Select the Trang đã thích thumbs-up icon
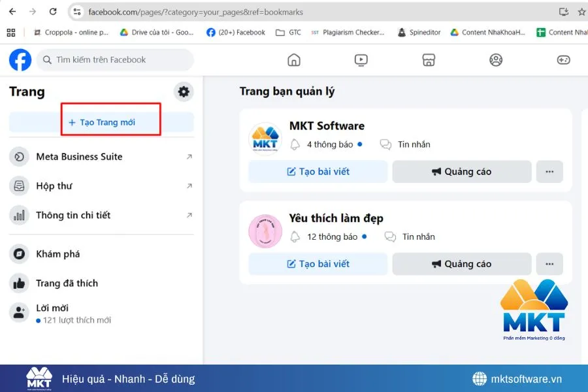Viewport: 588px width, 392px height. click(x=18, y=283)
